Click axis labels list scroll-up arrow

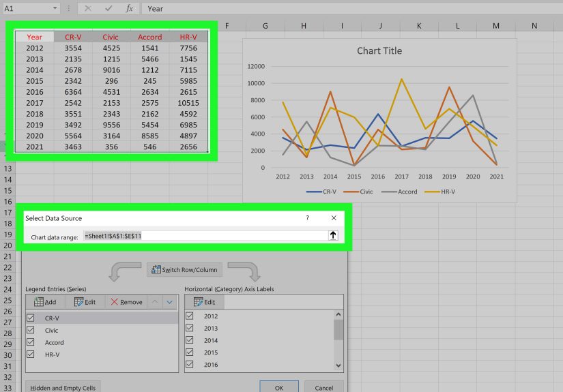[338, 314]
